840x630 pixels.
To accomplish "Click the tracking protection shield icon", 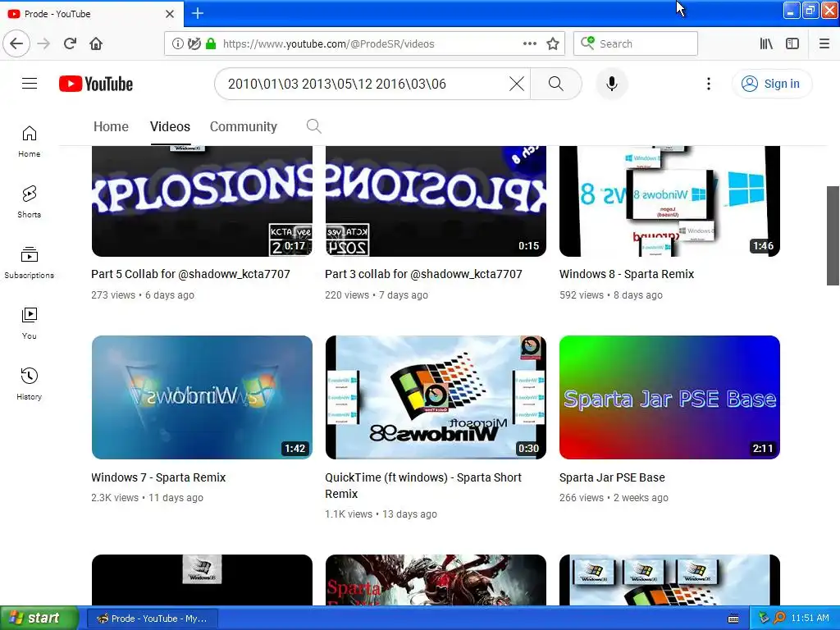I will pos(194,43).
